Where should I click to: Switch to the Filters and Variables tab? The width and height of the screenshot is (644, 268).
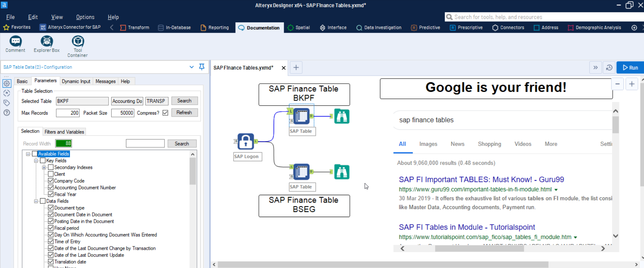point(64,132)
